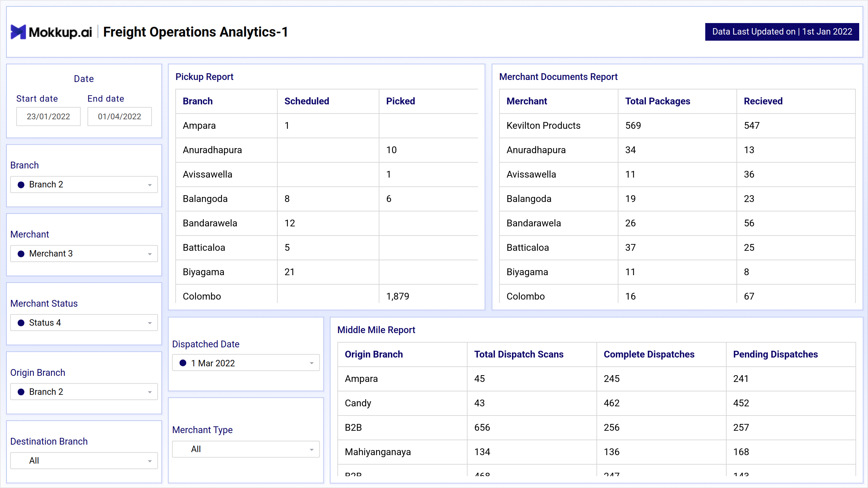Select Anuradhapura in Merchant Documents Report
The height and width of the screenshot is (488, 868).
click(x=677, y=150)
